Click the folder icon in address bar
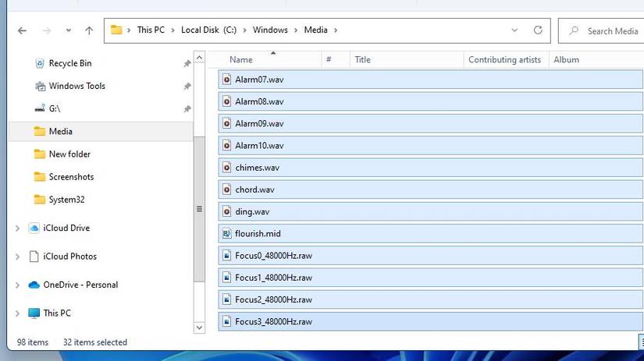Screen dimensions: 644x361 [x=116, y=30]
